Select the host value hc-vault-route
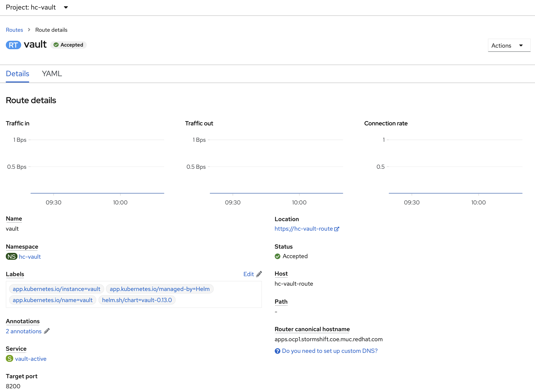The width and height of the screenshot is (535, 392). pyautogui.click(x=294, y=284)
